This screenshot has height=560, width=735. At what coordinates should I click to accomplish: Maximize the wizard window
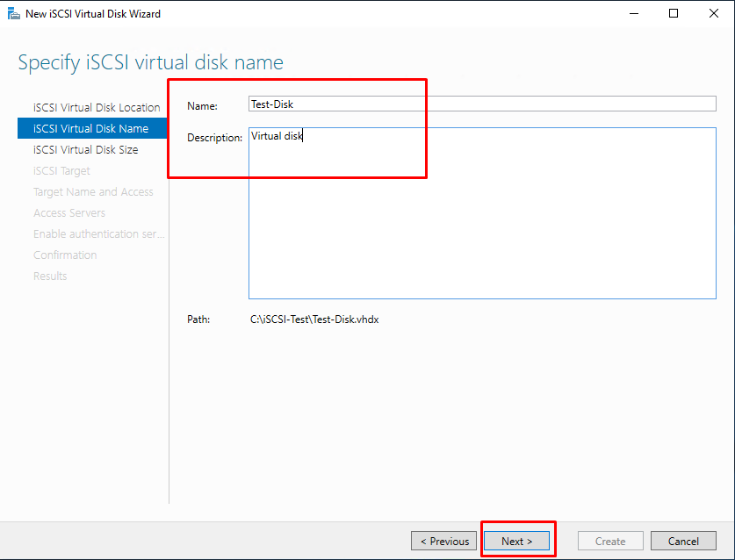point(674,13)
